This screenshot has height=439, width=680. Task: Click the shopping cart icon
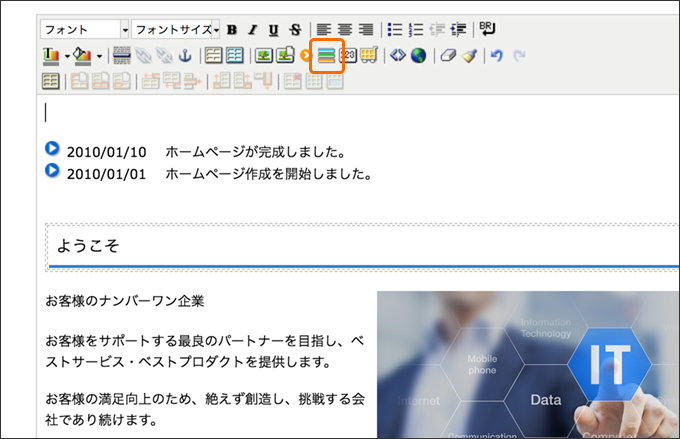pos(369,56)
